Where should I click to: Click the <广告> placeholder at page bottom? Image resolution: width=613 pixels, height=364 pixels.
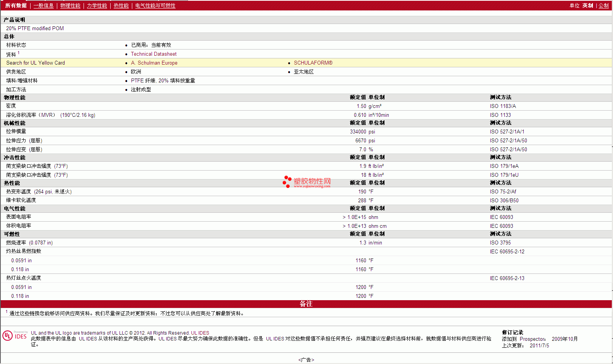306,360
